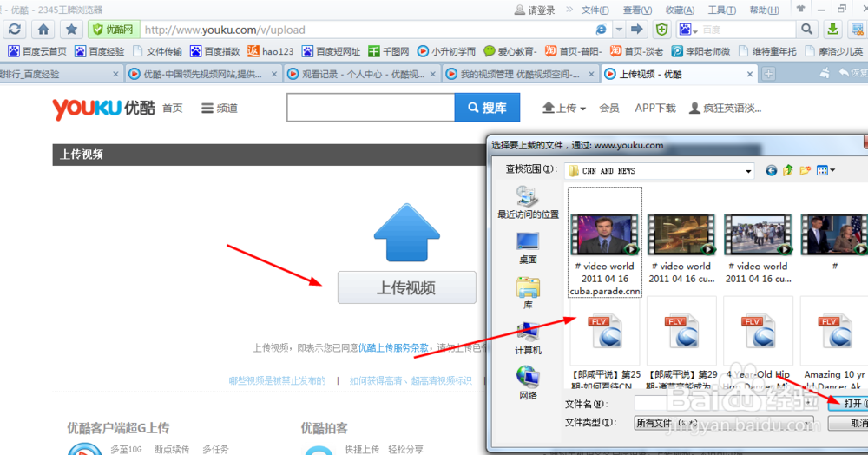Open the 帮助(H) menu
This screenshot has height=455, width=868.
pyautogui.click(x=764, y=10)
